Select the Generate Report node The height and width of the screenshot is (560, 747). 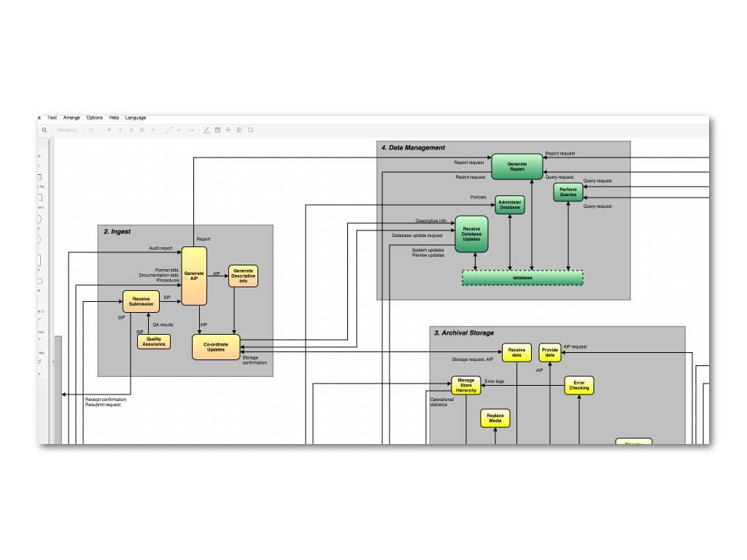(x=517, y=167)
